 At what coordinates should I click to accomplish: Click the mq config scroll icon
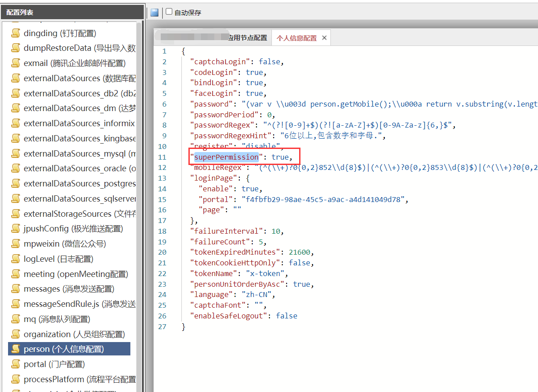[x=16, y=319]
